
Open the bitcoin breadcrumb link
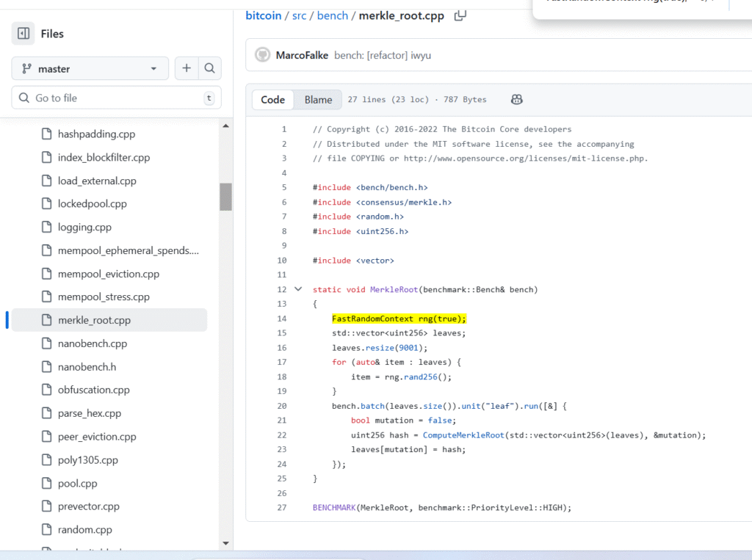264,16
